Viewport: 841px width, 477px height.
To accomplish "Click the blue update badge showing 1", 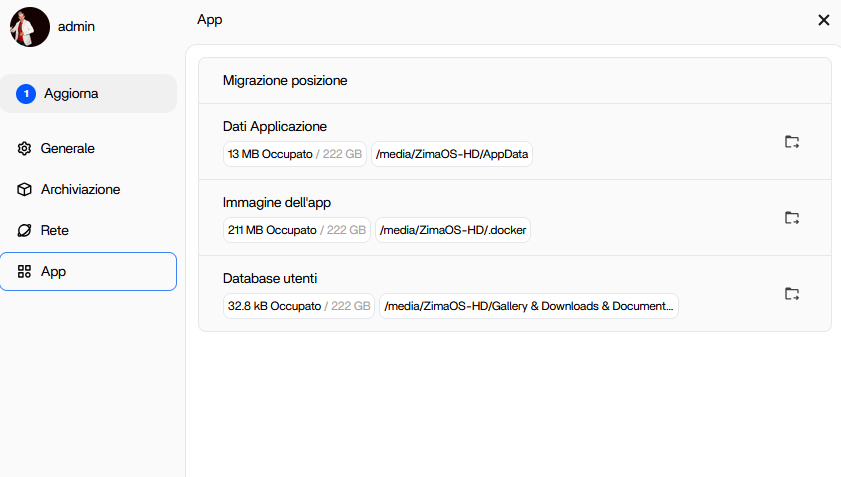I will (x=26, y=94).
